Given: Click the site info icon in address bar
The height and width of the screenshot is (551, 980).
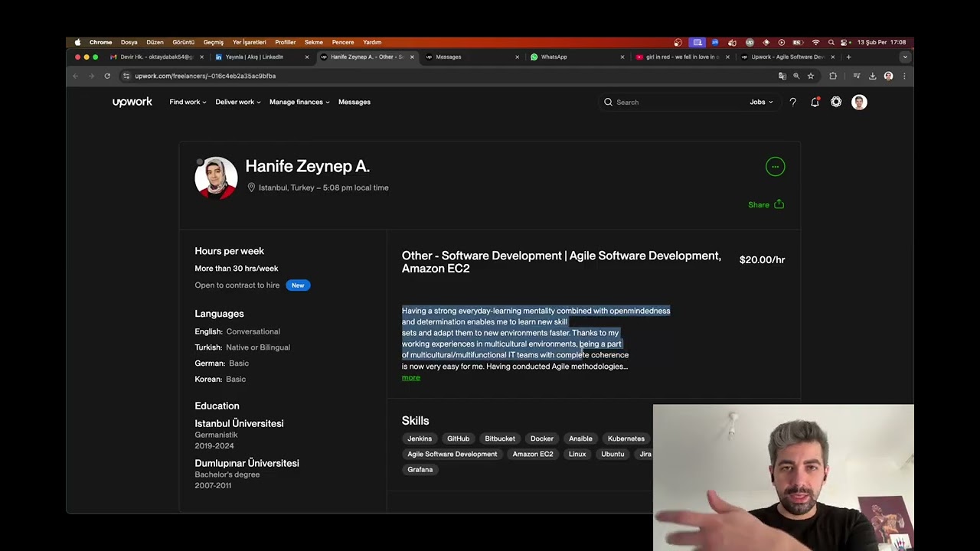Looking at the screenshot, I should point(126,76).
